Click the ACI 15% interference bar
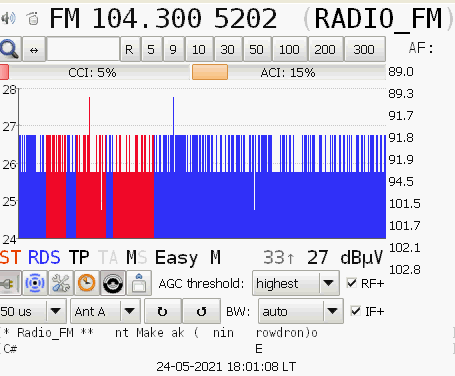The height and width of the screenshot is (376, 455). coord(289,72)
